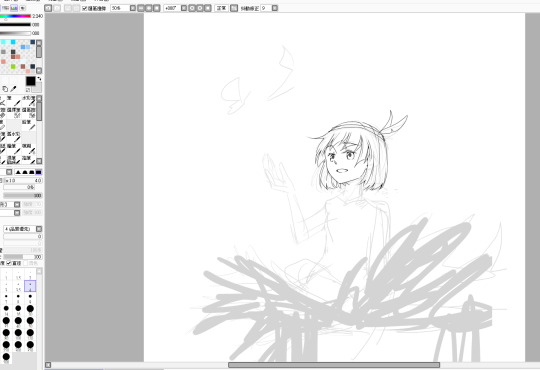Image resolution: width=540 pixels, height=370 pixels.
Task: Choose the sharpest triangular brush edge shape
Action: click(18, 172)
